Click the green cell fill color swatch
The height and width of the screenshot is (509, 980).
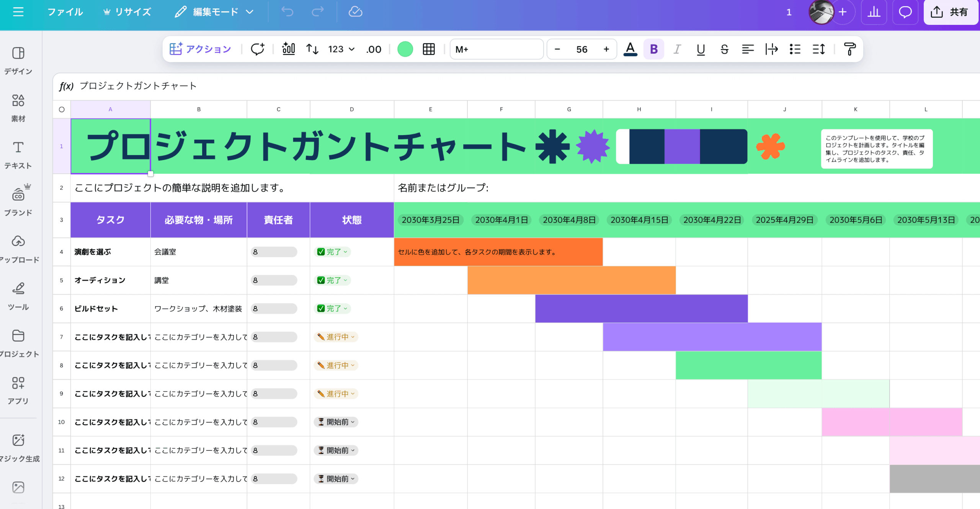pos(405,49)
